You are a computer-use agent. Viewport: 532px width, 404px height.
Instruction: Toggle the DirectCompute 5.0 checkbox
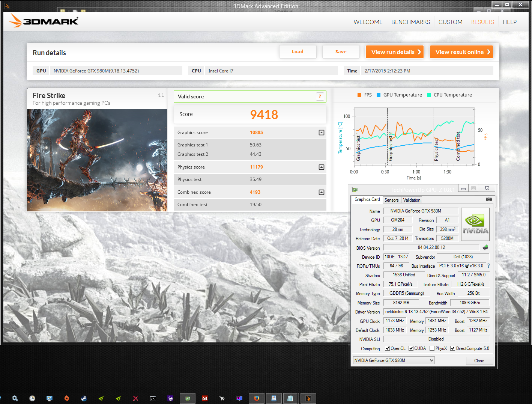[452, 348]
